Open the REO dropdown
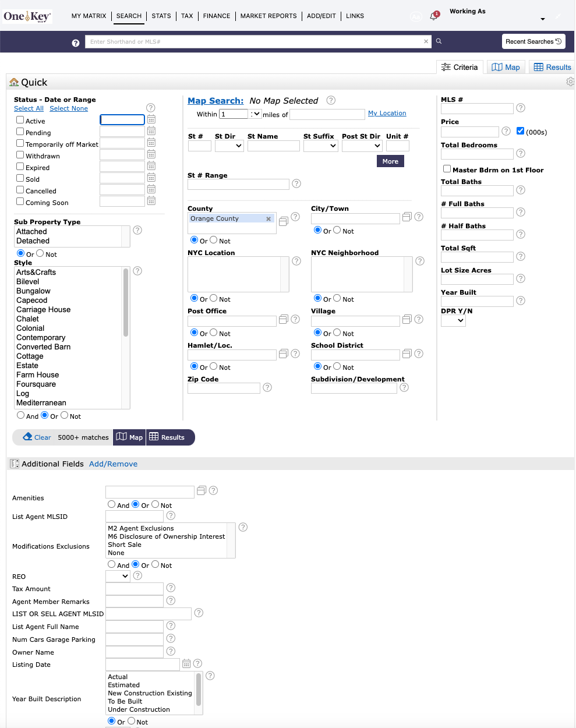 117,575
